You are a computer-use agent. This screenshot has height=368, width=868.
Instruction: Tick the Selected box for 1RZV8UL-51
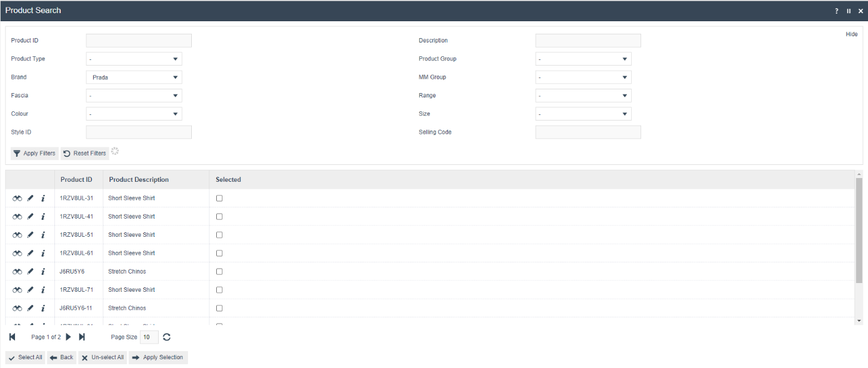pos(219,234)
